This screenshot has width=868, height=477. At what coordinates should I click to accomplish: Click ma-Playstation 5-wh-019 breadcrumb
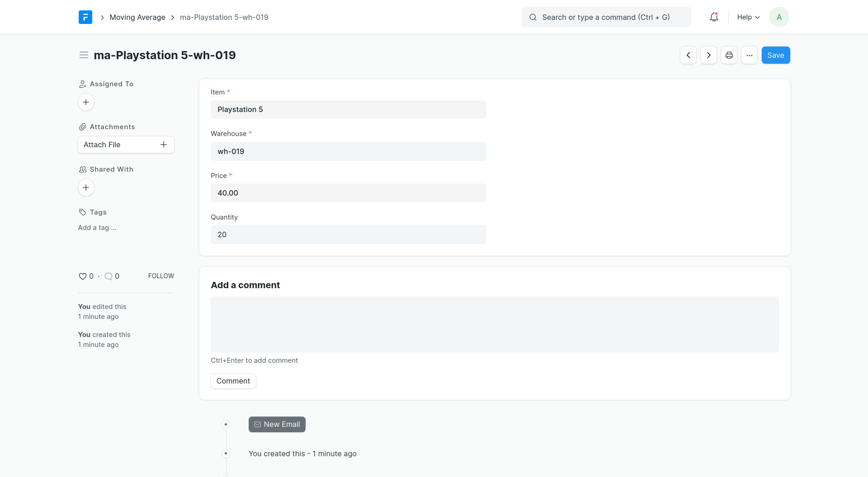tap(224, 17)
